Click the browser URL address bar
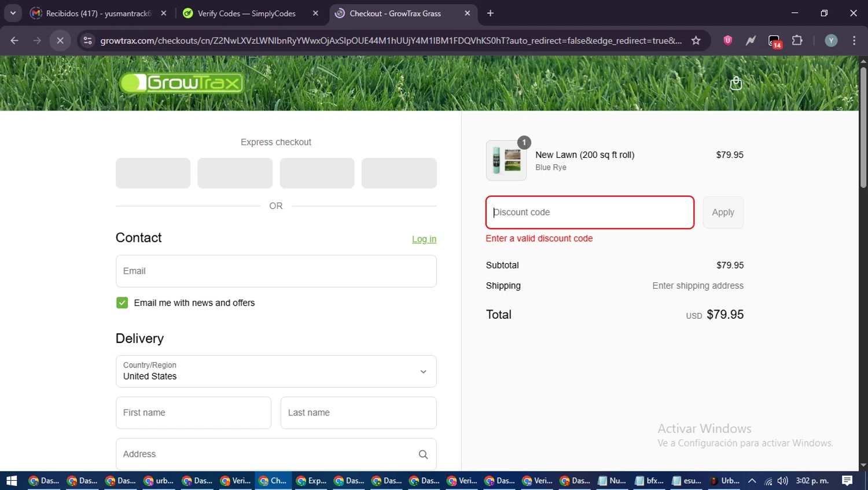The image size is (868, 490). (x=391, y=40)
